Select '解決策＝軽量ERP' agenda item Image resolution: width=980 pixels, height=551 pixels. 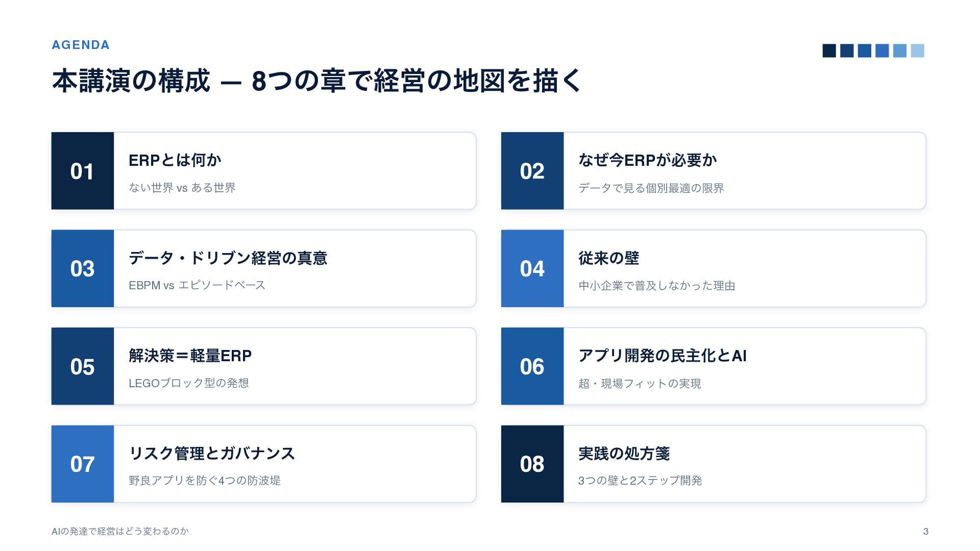coord(190,356)
